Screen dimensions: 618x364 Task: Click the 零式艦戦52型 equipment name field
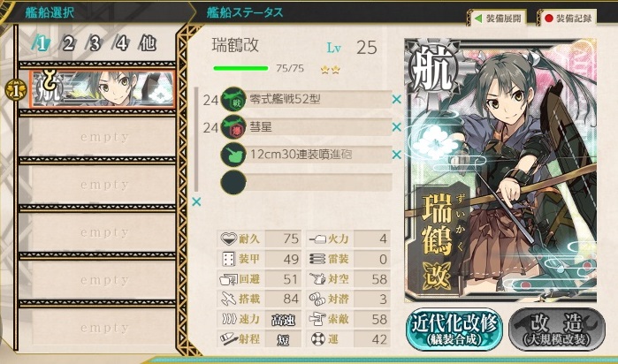click(x=318, y=99)
